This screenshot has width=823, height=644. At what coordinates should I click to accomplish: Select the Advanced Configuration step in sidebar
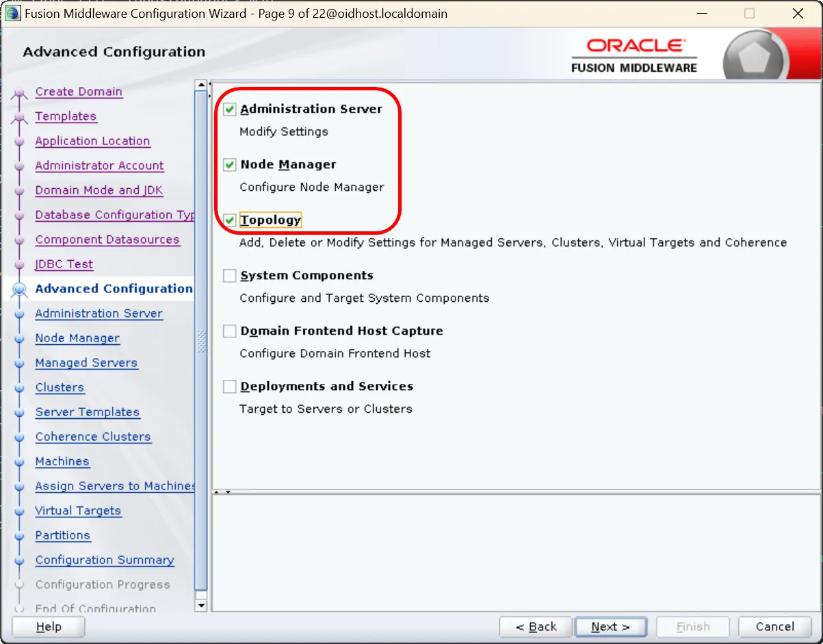(114, 289)
